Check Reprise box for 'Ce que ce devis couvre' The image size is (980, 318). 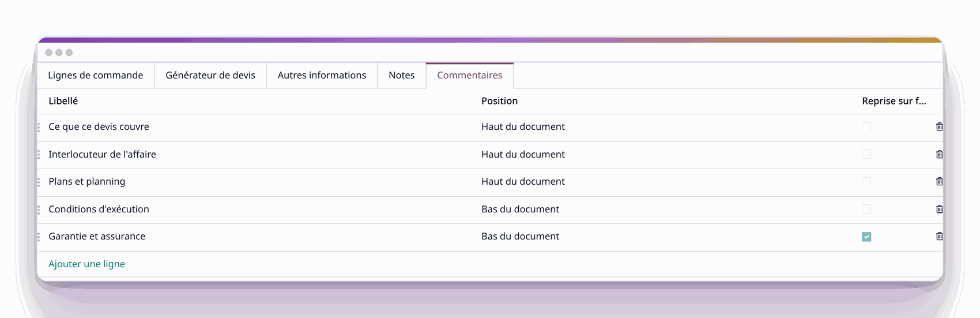coord(866,127)
